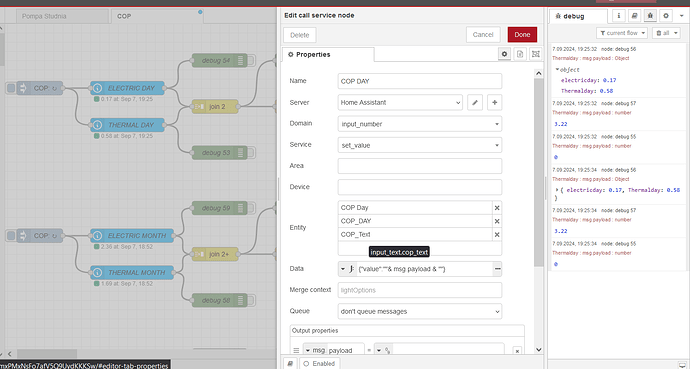
Task: Focus the Merge context field
Action: pos(420,290)
